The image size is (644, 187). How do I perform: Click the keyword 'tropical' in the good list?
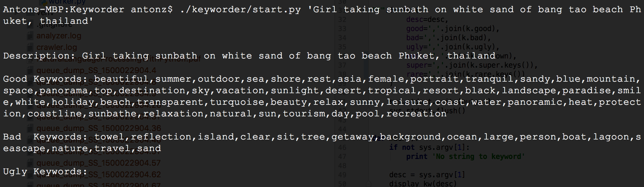[x=392, y=91]
